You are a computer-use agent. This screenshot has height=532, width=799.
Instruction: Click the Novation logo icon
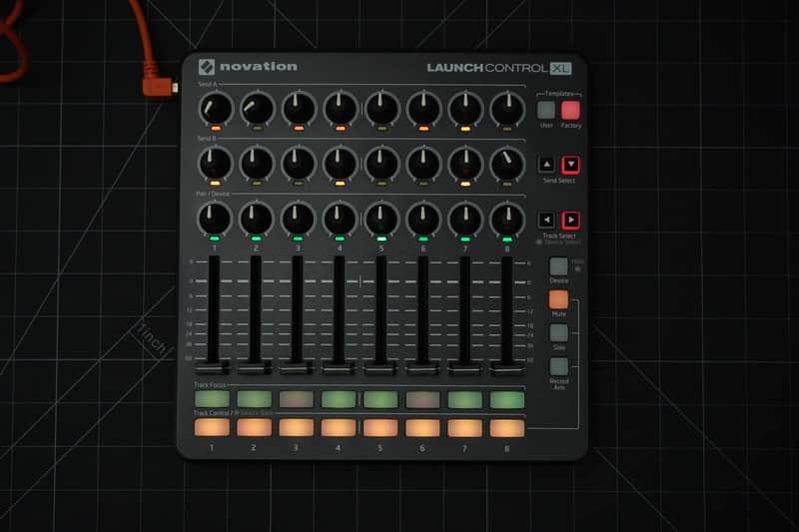pos(207,67)
